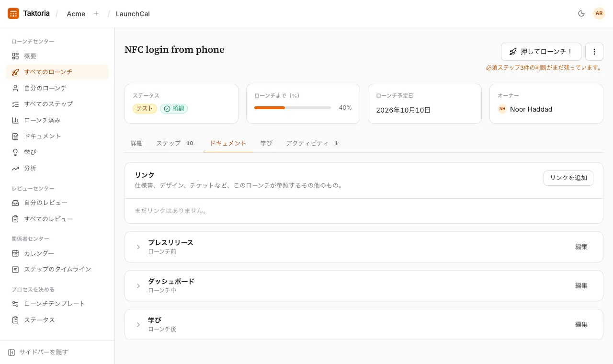Click the page title NFC login from phone
The width and height of the screenshot is (613, 364).
pyautogui.click(x=174, y=49)
